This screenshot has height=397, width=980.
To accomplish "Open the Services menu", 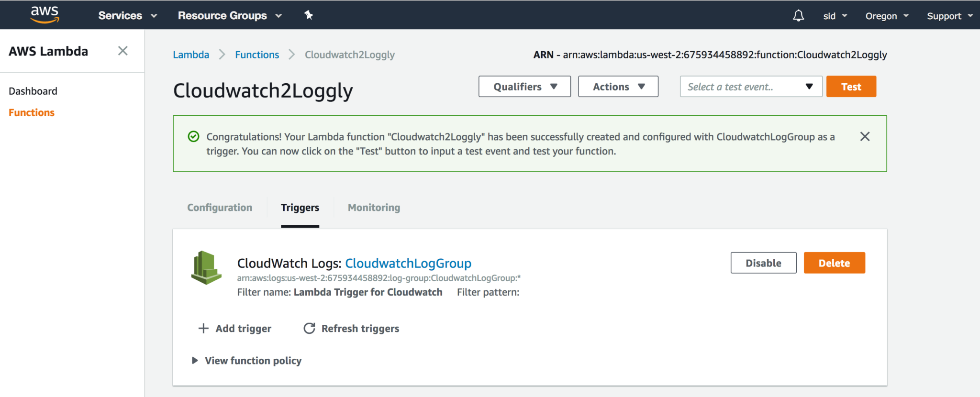I will 128,16.
